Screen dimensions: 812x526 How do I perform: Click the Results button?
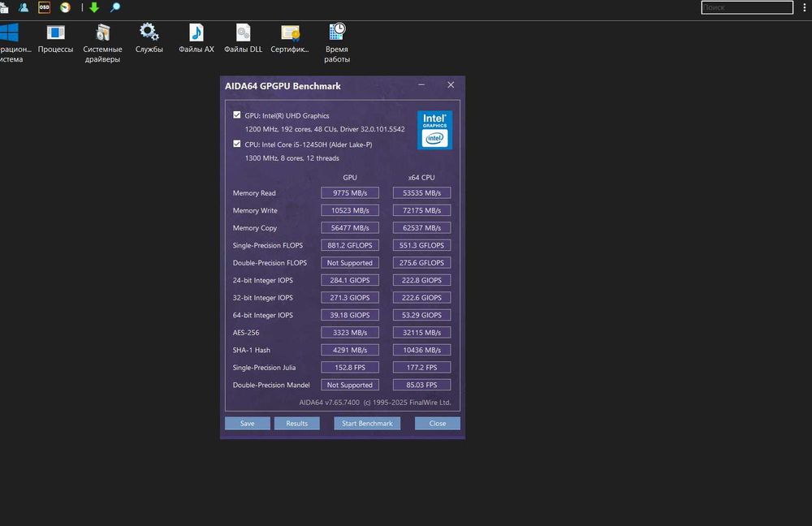coord(296,424)
